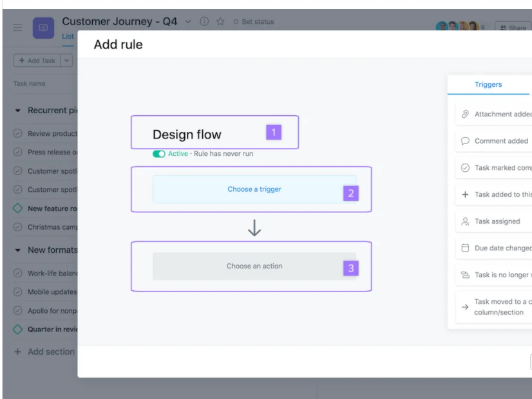The height and width of the screenshot is (399, 532).
Task: Click the Quarter in review milestone diamond
Action: [x=17, y=329]
